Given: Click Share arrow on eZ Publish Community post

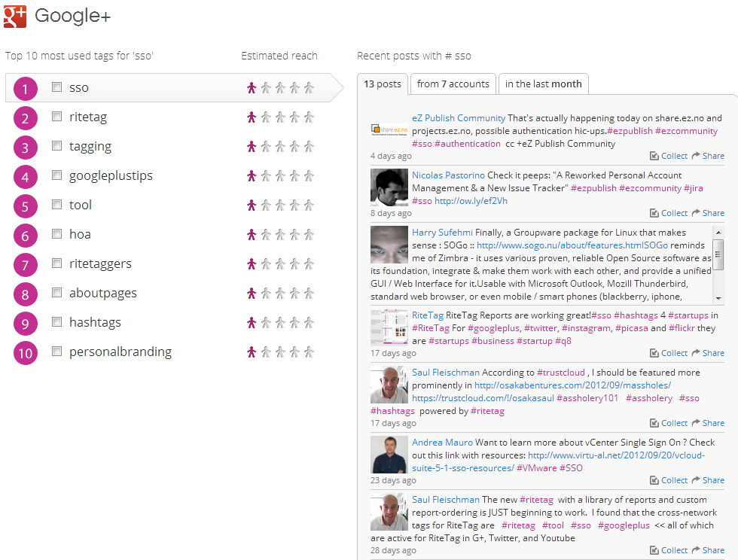Looking at the screenshot, I should pos(696,155).
